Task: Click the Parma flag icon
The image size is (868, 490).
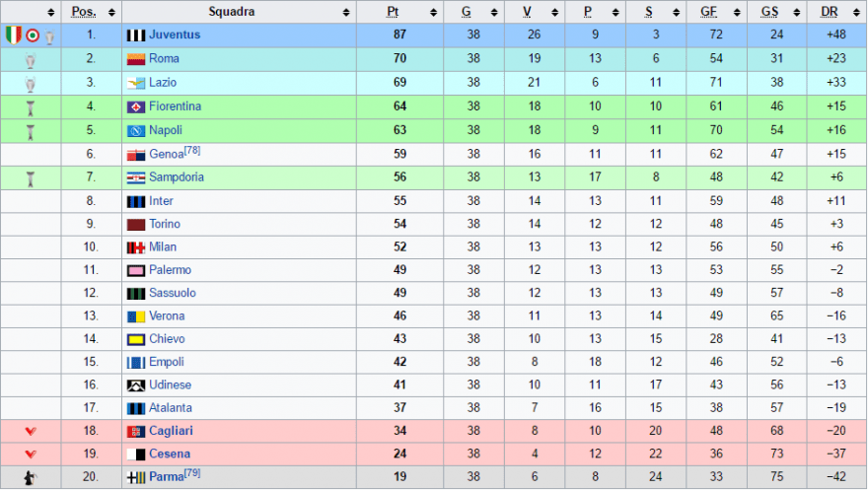Action: (x=136, y=477)
